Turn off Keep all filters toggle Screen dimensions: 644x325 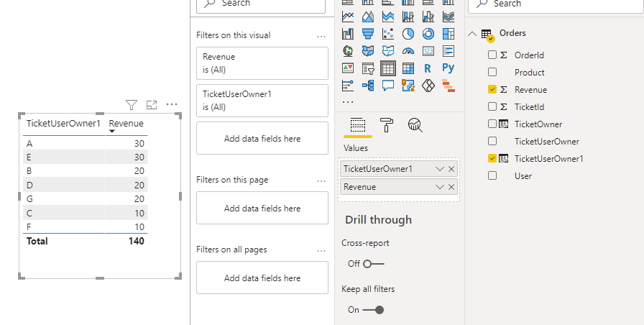tap(373, 310)
